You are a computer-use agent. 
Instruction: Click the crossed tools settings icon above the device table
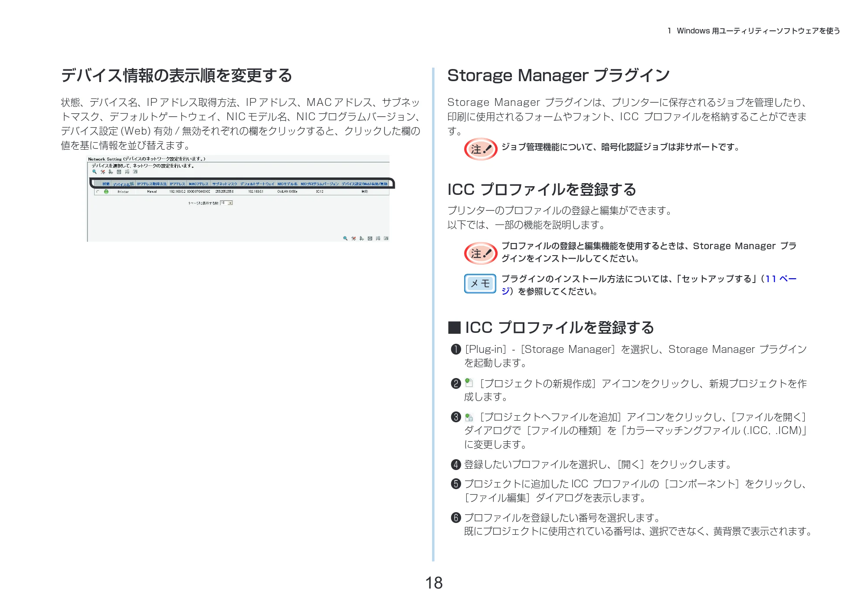[x=103, y=172]
